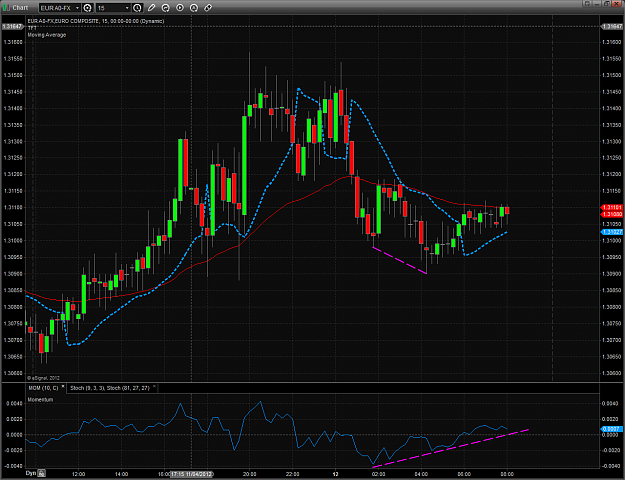Screen dimensions: 625x480
Task: Click the Dyn time scale button
Action: point(31,473)
